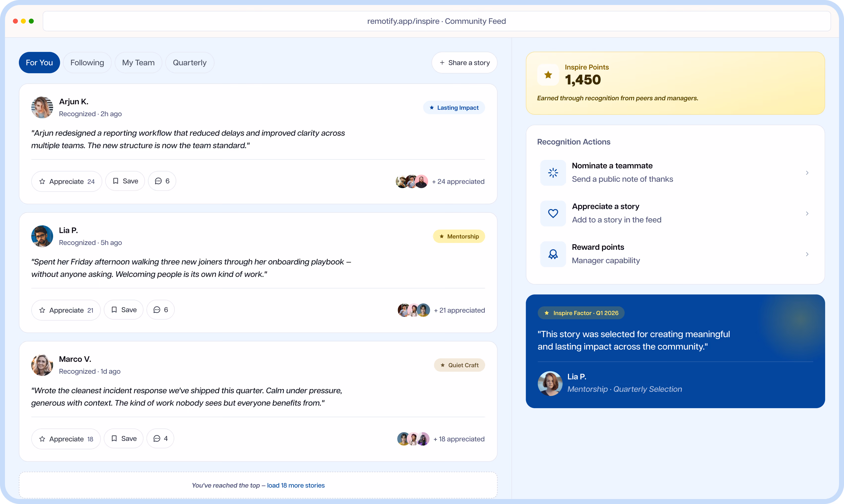Click the Lasting Impact badge
The height and width of the screenshot is (504, 844).
pyautogui.click(x=454, y=108)
